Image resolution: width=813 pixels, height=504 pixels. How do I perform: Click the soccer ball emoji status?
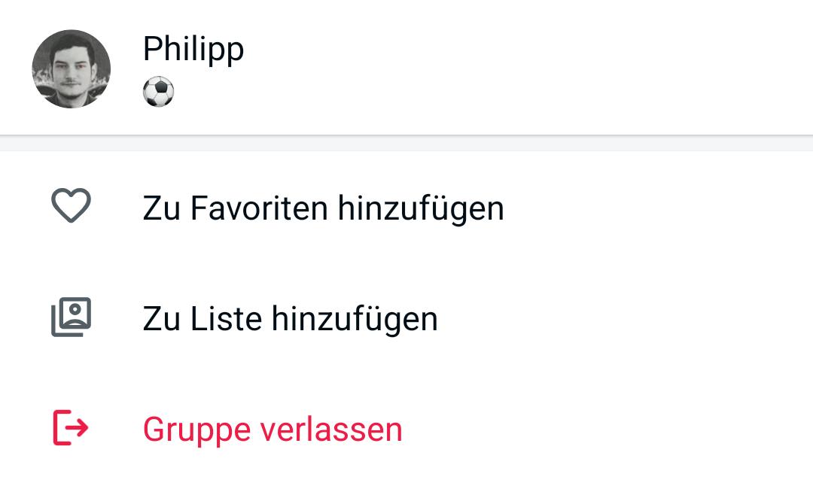point(158,93)
